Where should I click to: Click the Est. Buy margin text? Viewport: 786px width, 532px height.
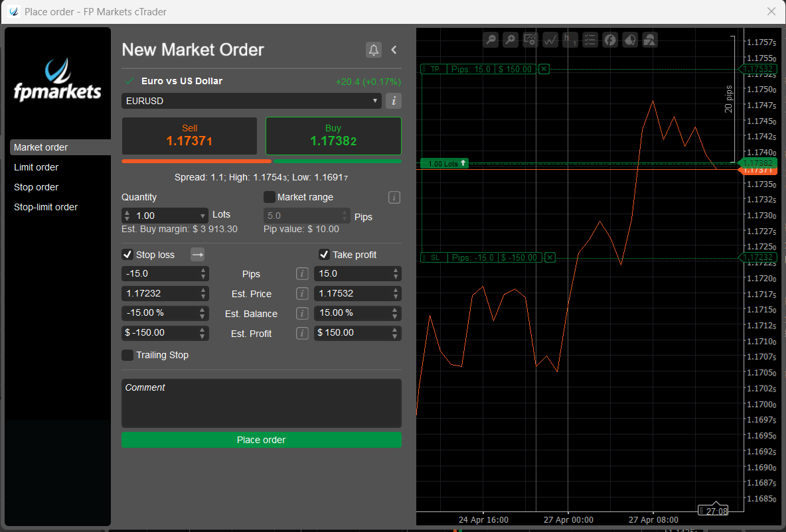click(x=179, y=229)
